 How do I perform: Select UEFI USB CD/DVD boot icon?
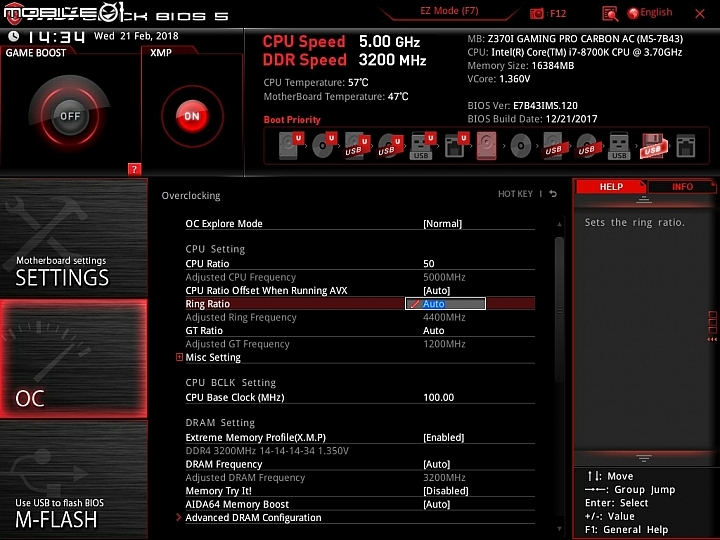[x=390, y=146]
